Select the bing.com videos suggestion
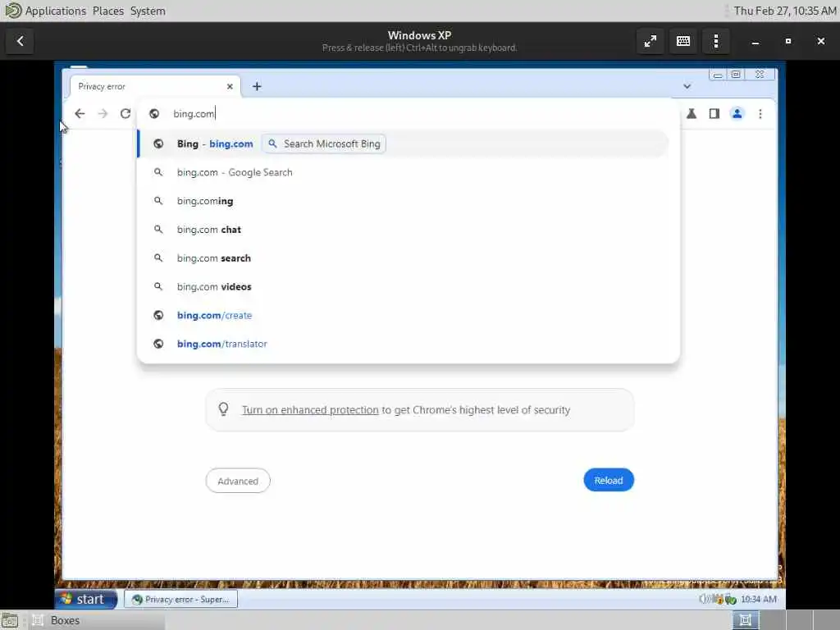This screenshot has width=840, height=630. pos(403,286)
